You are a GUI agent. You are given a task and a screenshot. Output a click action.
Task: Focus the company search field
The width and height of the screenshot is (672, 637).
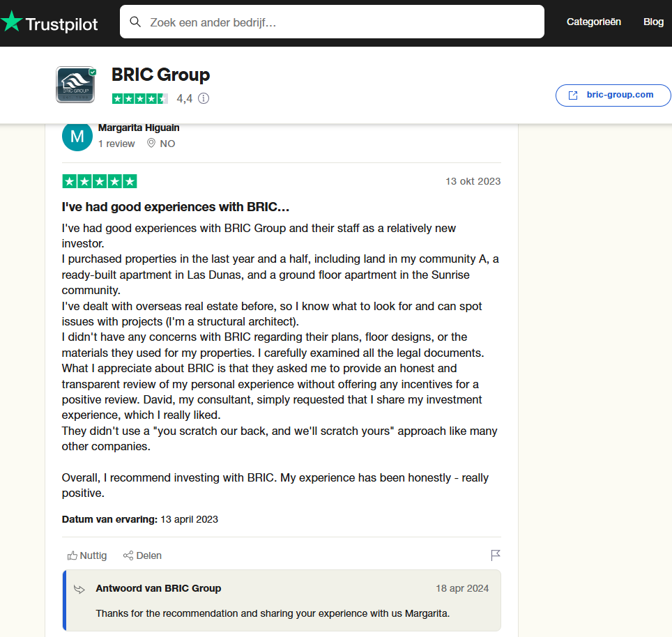(x=332, y=22)
